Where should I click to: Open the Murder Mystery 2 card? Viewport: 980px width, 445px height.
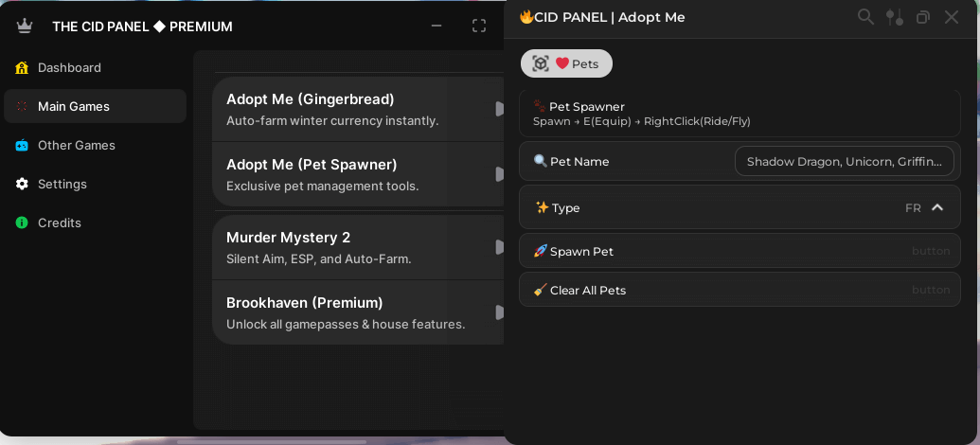(x=358, y=247)
